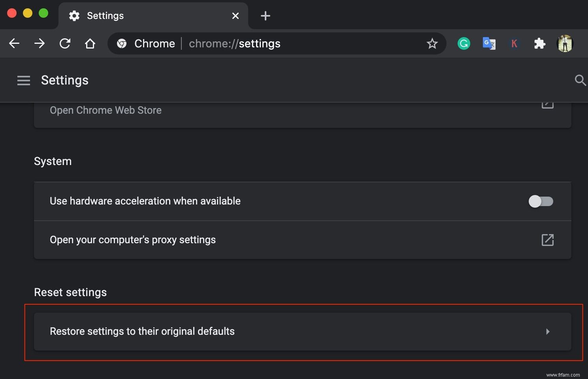This screenshot has height=379, width=588.
Task: Open the red K extension
Action: pos(514,43)
